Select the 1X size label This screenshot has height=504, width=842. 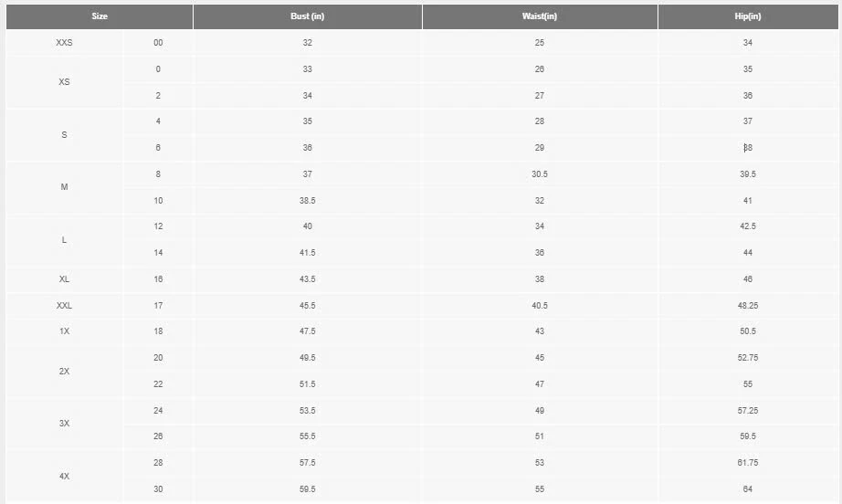pyautogui.click(x=64, y=331)
